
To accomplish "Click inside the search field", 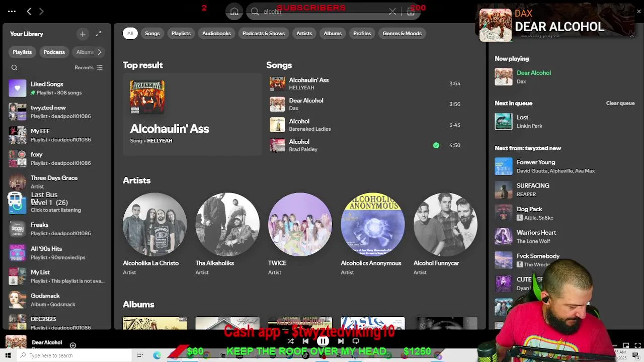I will click(322, 12).
